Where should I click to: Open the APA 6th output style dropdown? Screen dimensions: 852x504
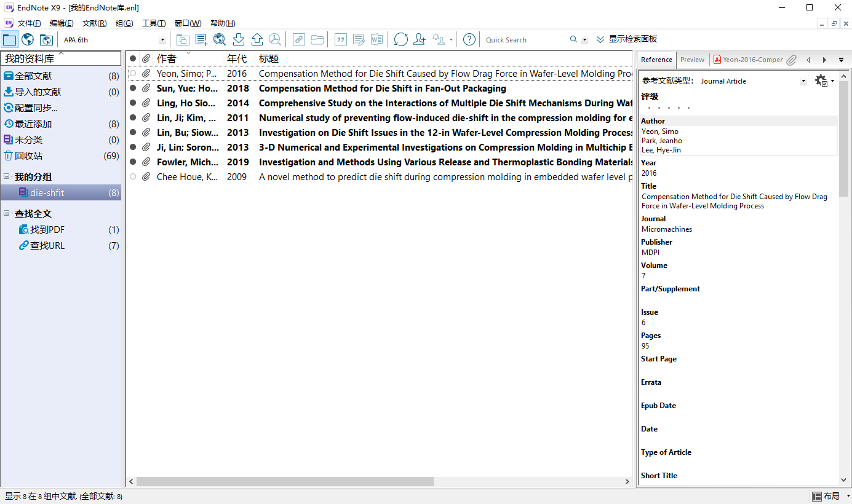[162, 40]
